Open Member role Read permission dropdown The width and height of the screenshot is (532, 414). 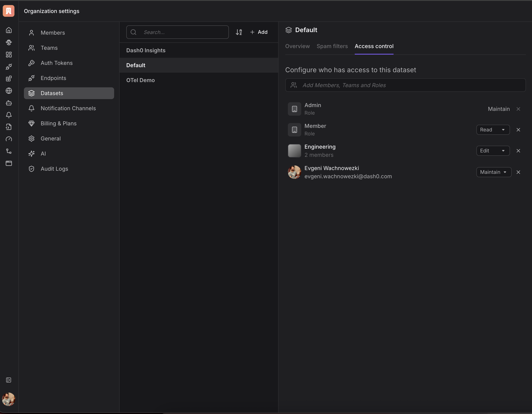[493, 130]
